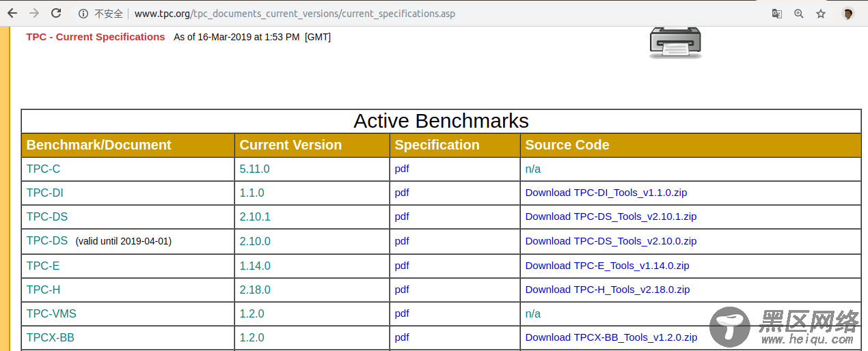Click version 1.14.0 in TPC-E row

point(255,266)
